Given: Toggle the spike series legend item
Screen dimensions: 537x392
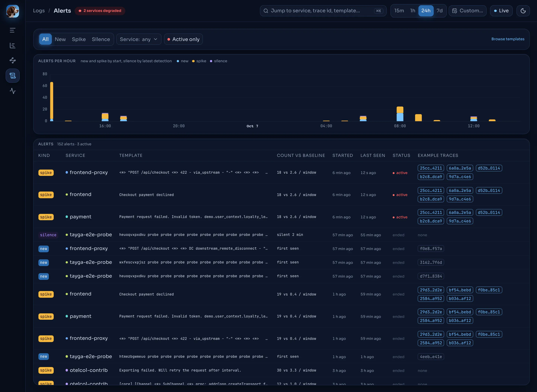Looking at the screenshot, I should point(199,61).
